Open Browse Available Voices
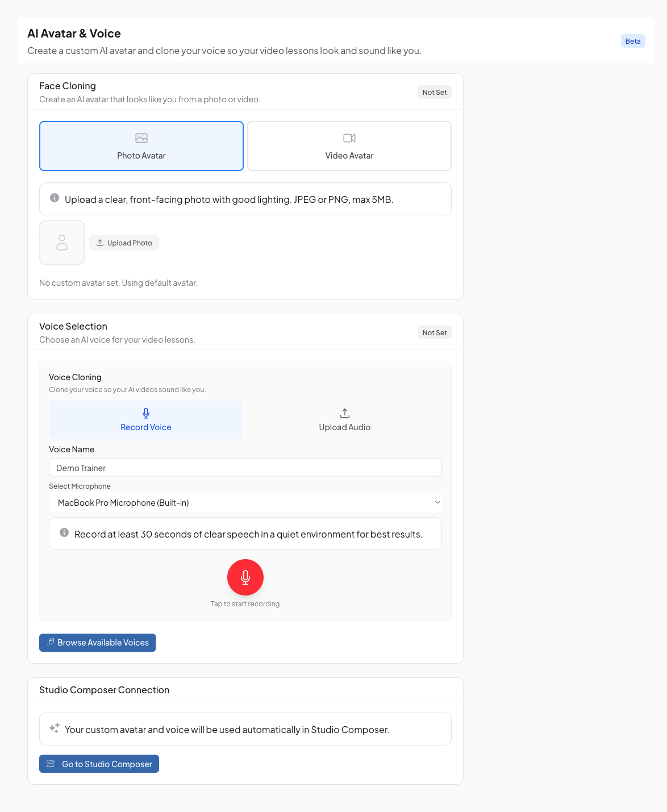 (x=98, y=643)
